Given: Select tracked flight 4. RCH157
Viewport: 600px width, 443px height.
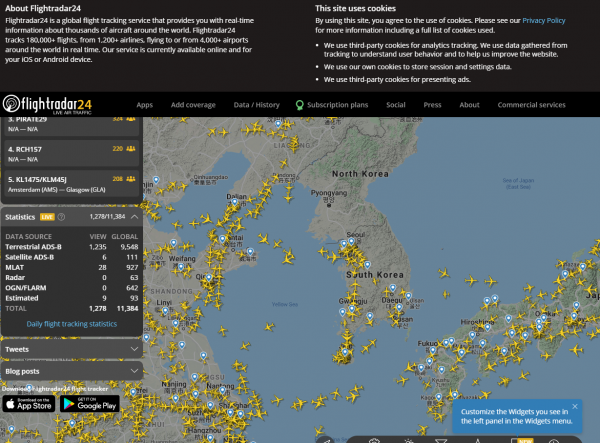Looking at the screenshot, I should click(x=71, y=153).
